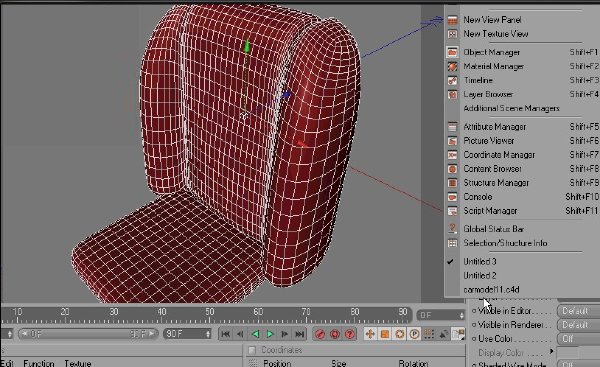Viewport: 600px width, 367px height.
Task: Choose Content Browser in the Window menu
Action: 492,169
